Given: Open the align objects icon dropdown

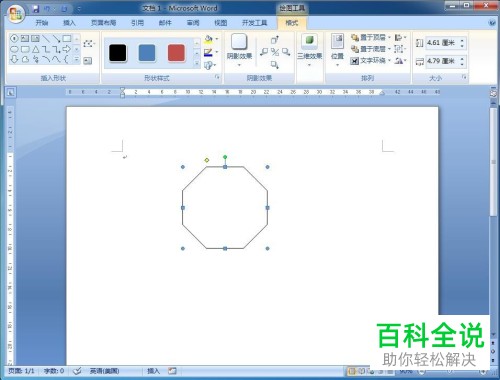Looking at the screenshot, I should tap(400, 37).
